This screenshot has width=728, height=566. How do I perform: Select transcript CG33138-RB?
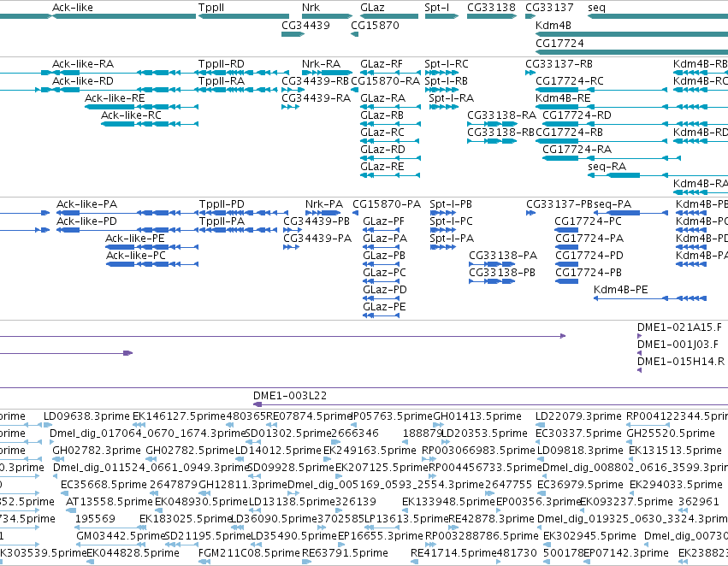(x=501, y=133)
